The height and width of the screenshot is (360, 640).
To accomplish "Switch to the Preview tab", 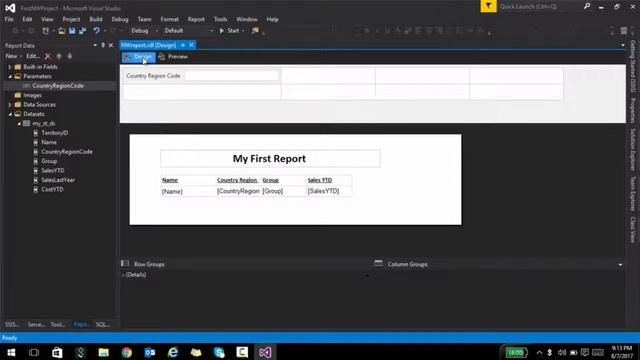I will pyautogui.click(x=173, y=57).
